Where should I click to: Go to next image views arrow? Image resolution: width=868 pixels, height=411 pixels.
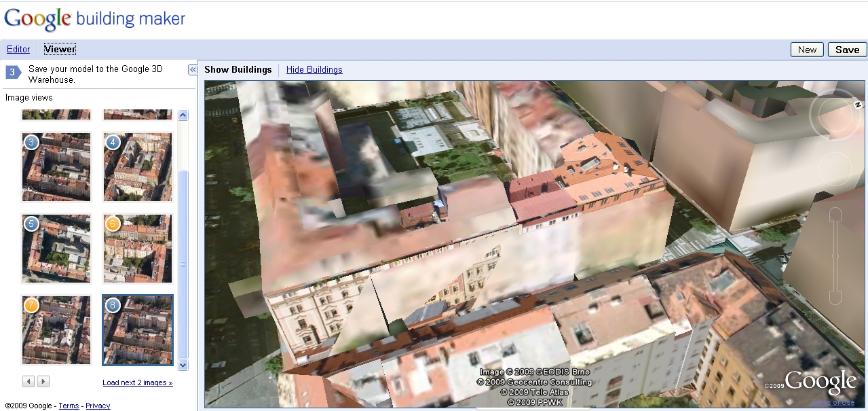[x=43, y=382]
